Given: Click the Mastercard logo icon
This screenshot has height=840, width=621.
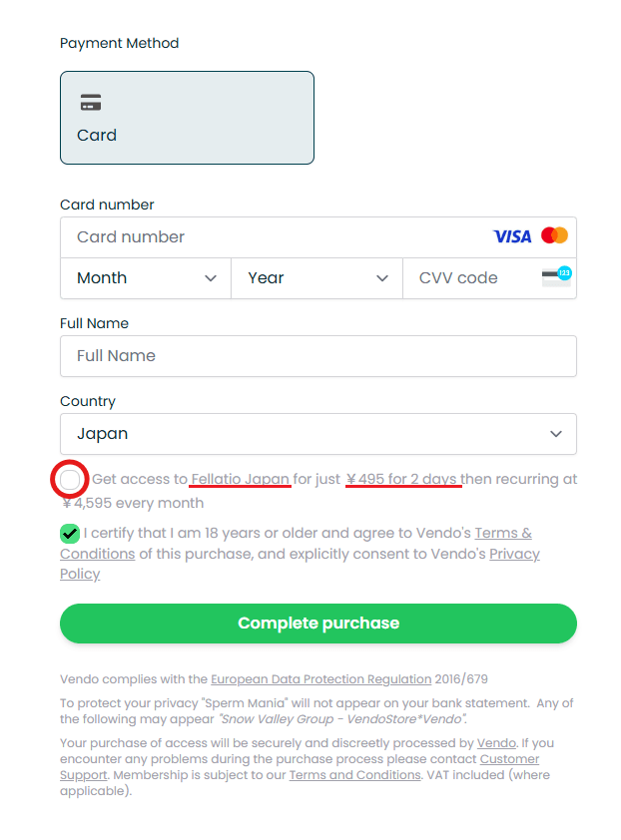Looking at the screenshot, I should (554, 235).
